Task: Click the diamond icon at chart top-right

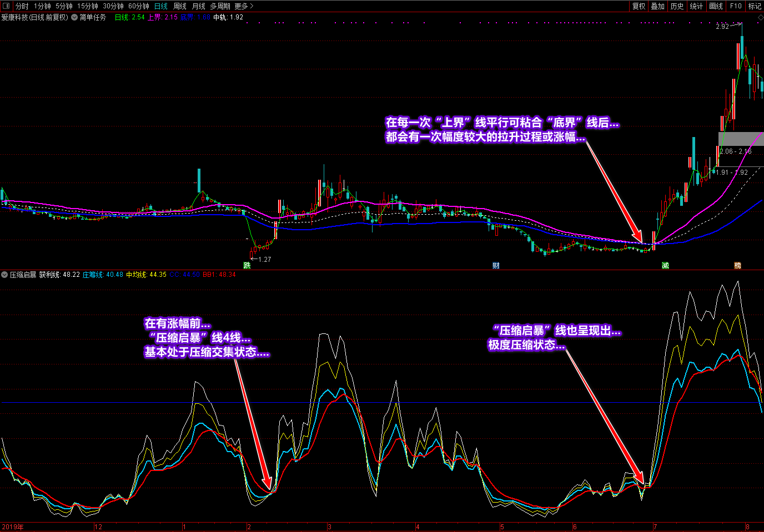Action: (x=760, y=18)
